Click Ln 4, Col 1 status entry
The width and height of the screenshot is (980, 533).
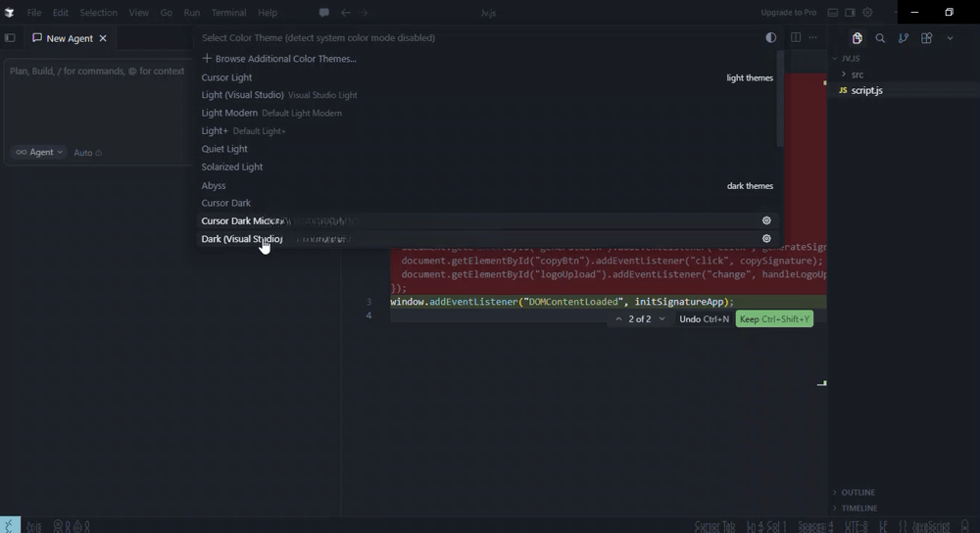point(766,527)
